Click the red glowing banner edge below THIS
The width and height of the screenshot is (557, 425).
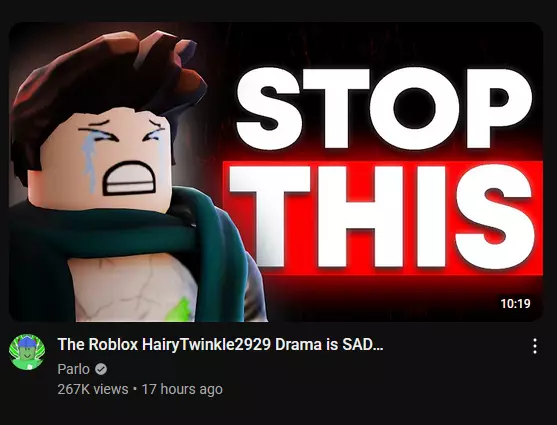click(x=401, y=272)
